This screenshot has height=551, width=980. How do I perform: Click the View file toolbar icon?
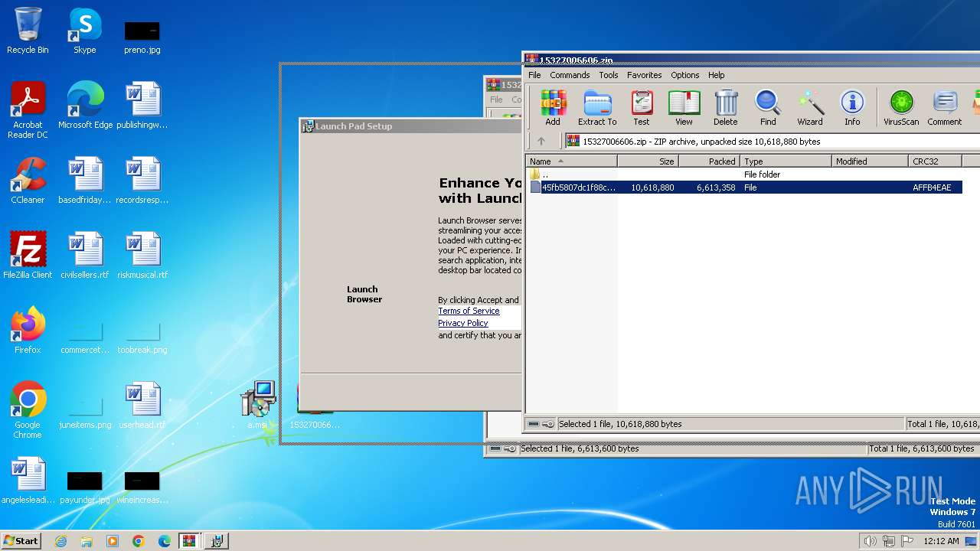pyautogui.click(x=684, y=108)
